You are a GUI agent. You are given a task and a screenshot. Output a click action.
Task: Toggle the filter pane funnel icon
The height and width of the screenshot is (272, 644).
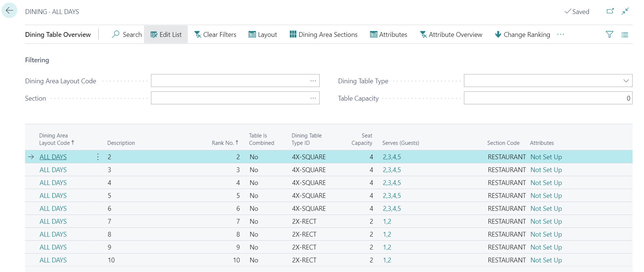point(609,34)
